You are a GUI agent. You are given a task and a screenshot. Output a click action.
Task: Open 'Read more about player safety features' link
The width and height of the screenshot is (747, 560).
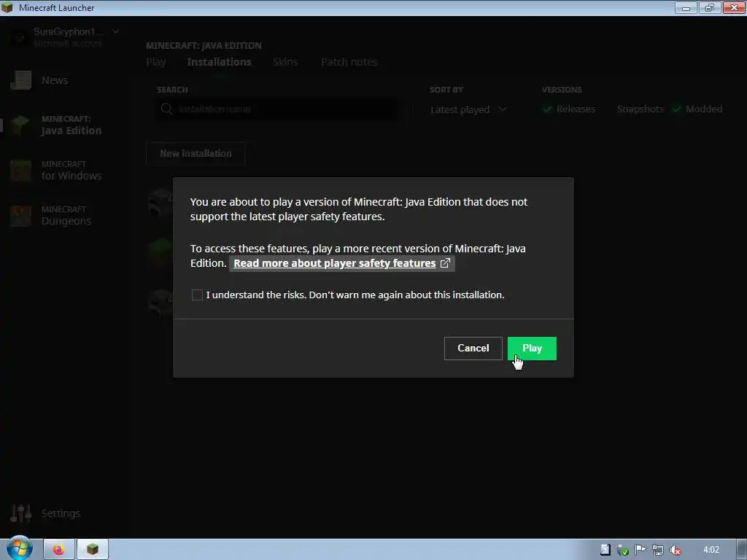point(334,263)
